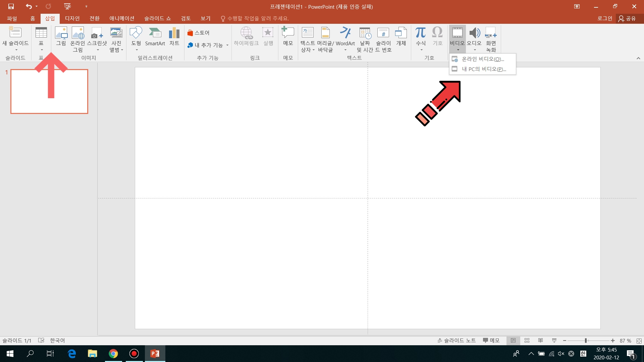Image resolution: width=644 pixels, height=362 pixels.
Task: Open the 디자인 ribbon tab
Action: tap(72, 18)
